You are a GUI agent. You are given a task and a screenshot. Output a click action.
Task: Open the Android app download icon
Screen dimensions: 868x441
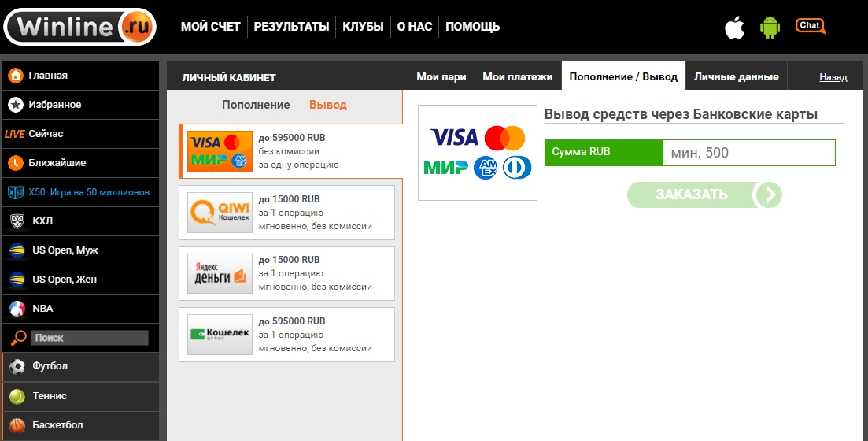tap(769, 28)
